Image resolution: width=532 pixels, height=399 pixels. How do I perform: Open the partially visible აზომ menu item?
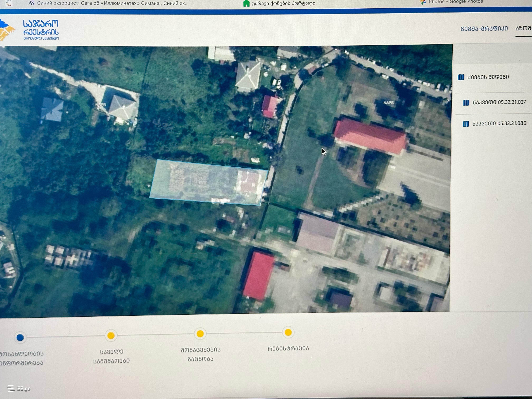pyautogui.click(x=524, y=28)
